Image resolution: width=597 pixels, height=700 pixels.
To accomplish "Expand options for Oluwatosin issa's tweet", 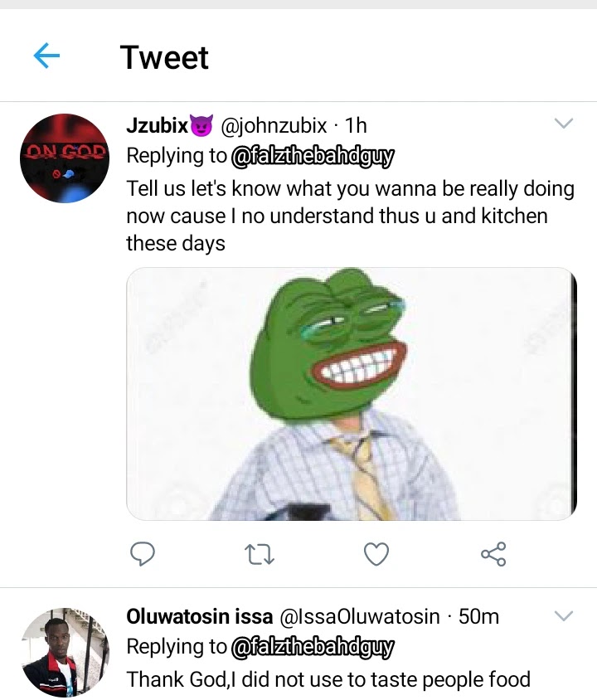I will 563,616.
